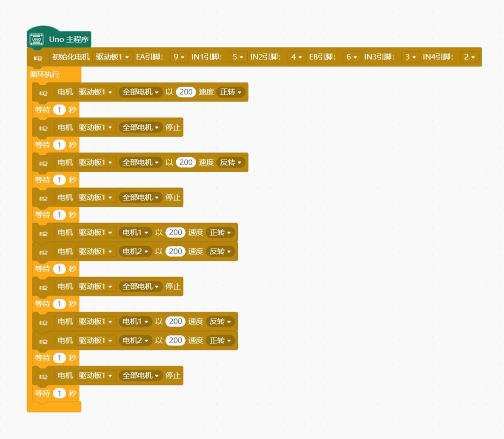The height and width of the screenshot is (439, 504).
Task: Open 驱动板1 dropdown in 电机2 反转 block
Action: (95, 251)
